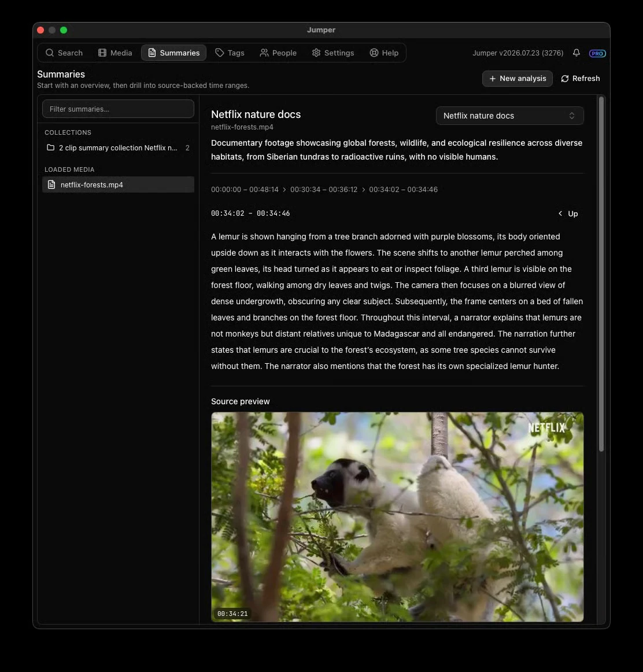Click the file icon beside netflix-forests.mp4
643x672 pixels.
(x=51, y=184)
